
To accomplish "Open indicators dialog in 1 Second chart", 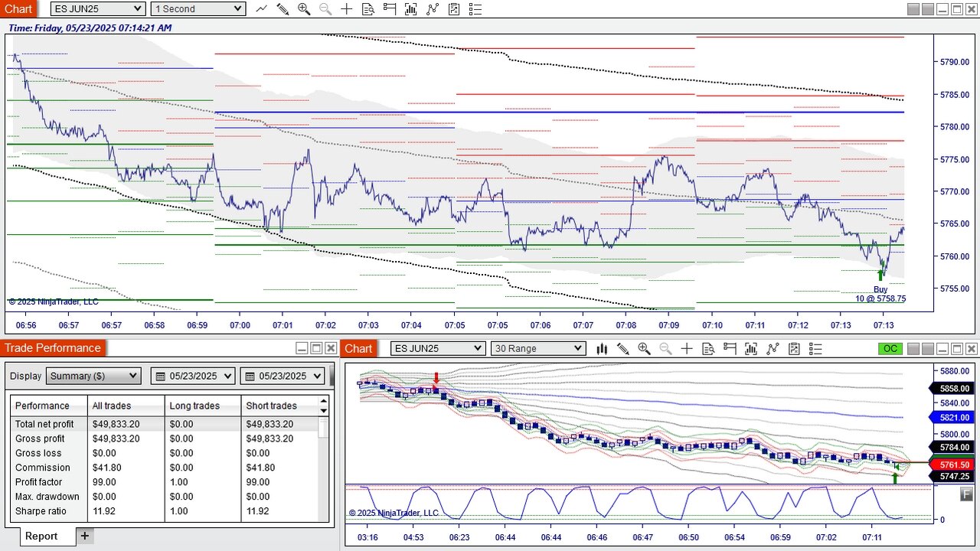I will click(x=411, y=9).
